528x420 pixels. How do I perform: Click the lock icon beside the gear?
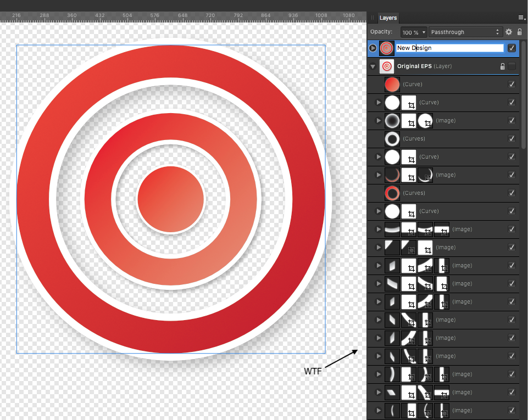[520, 32]
